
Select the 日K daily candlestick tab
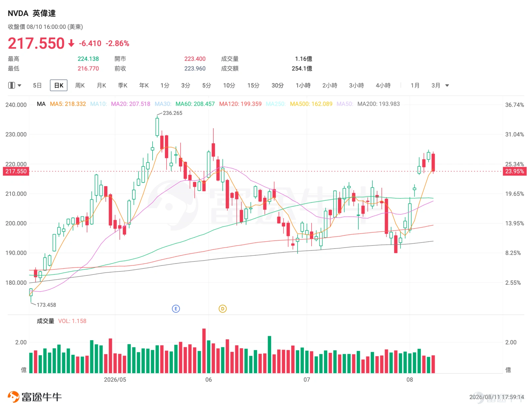click(x=59, y=85)
